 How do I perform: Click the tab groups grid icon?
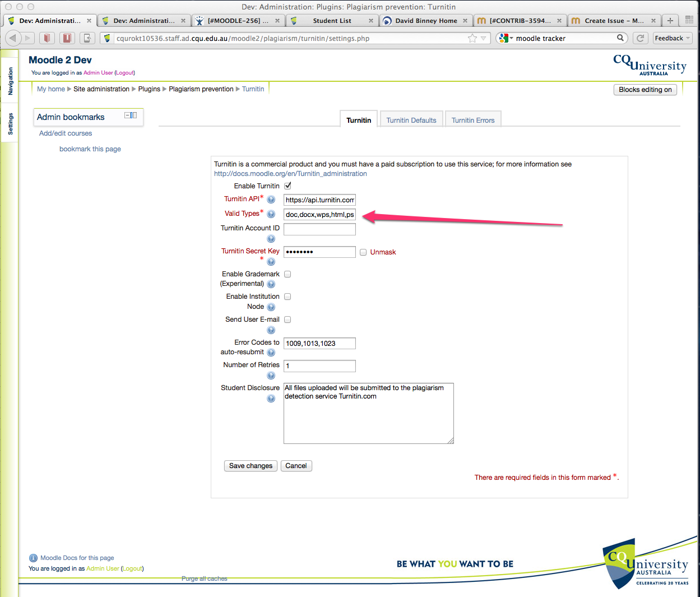point(689,20)
